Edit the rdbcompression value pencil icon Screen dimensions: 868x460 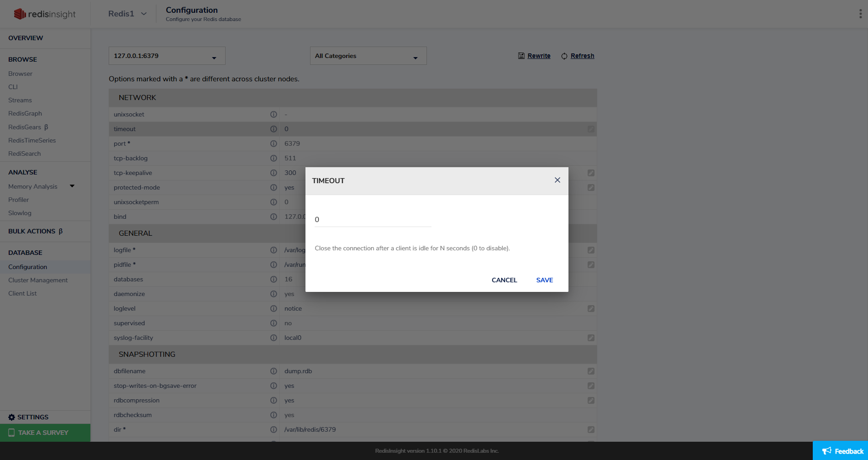591,400
